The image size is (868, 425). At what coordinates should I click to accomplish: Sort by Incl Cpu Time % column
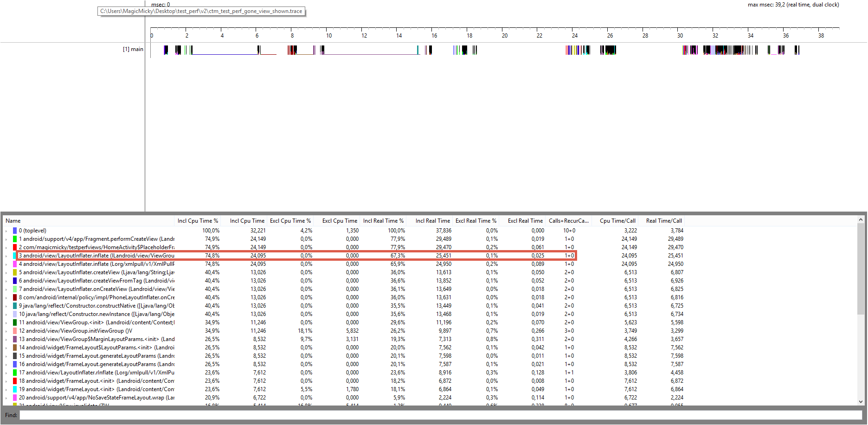[197, 221]
